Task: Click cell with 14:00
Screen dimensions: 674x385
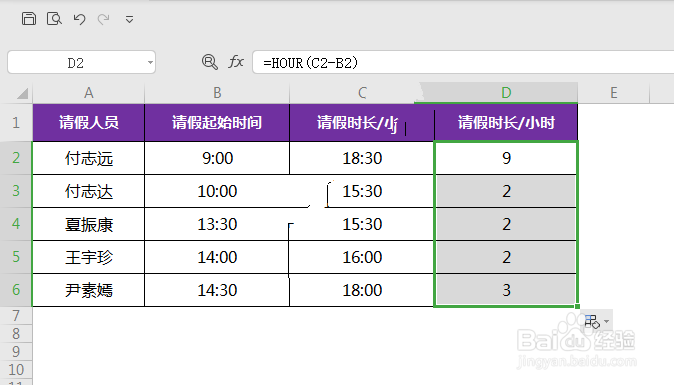Action: point(217,257)
